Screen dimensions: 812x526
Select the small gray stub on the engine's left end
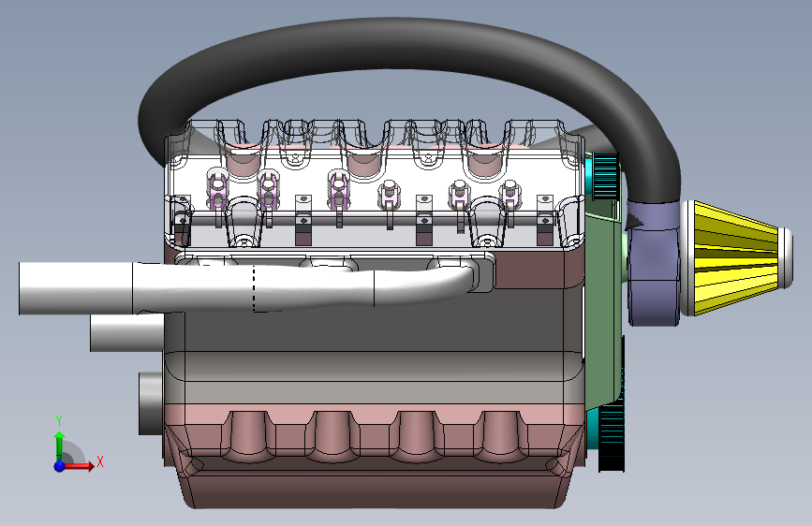[151, 403]
